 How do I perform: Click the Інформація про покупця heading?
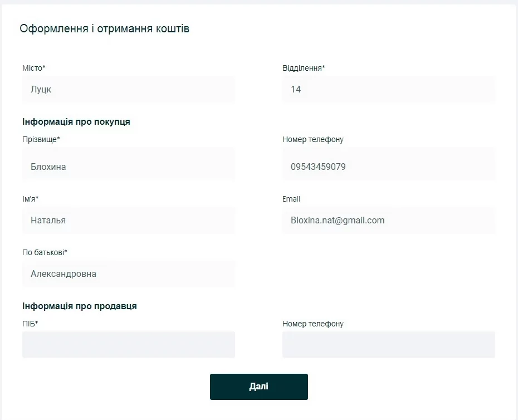(76, 121)
